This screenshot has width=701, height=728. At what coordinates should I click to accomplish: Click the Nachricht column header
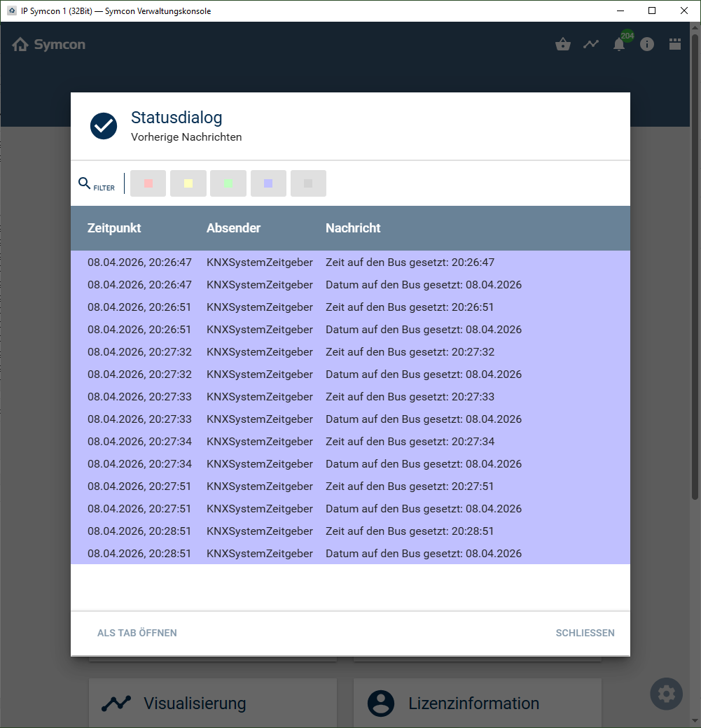pos(353,228)
